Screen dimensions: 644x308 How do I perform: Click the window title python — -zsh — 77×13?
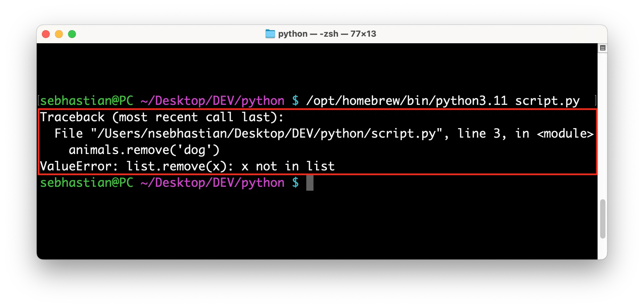click(327, 33)
